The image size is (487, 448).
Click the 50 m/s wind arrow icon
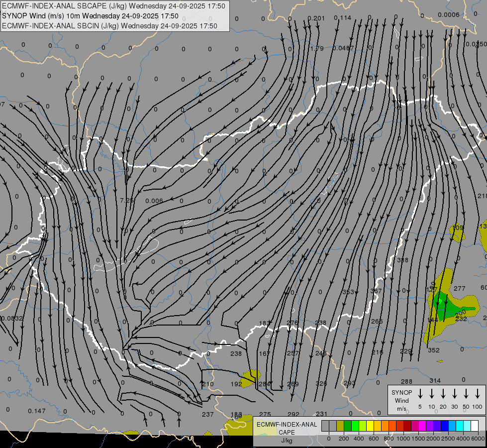466,394
